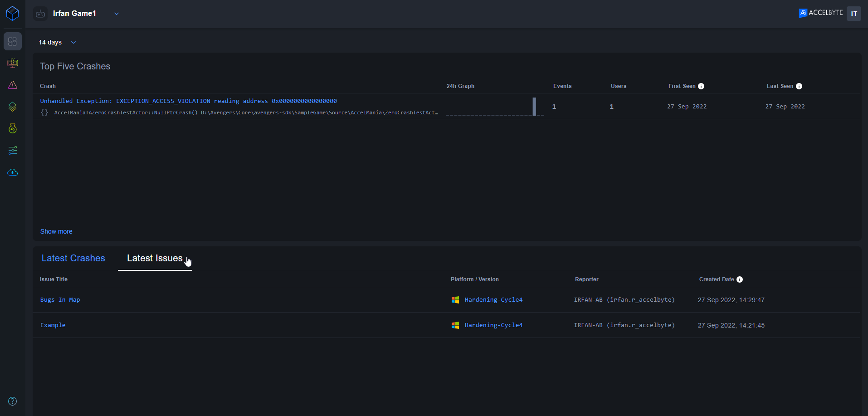868x416 pixels.
Task: Click the 24h Graph column header
Action: pyautogui.click(x=460, y=86)
